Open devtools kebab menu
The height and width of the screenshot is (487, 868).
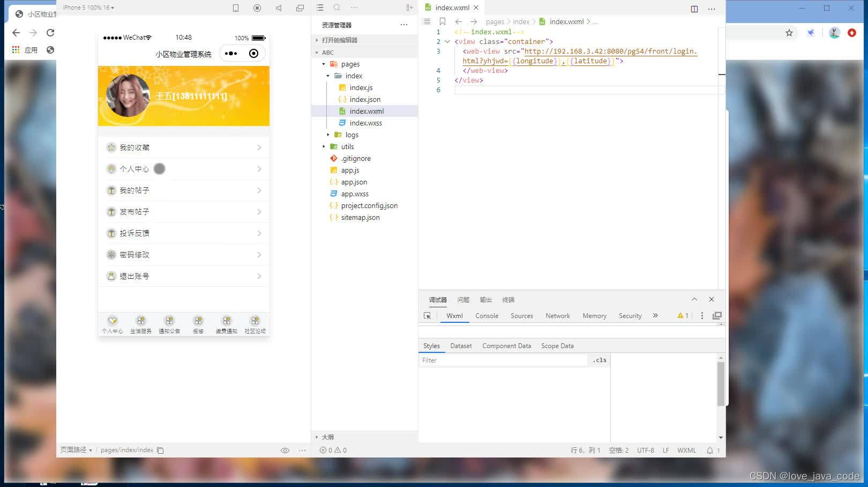tap(702, 316)
